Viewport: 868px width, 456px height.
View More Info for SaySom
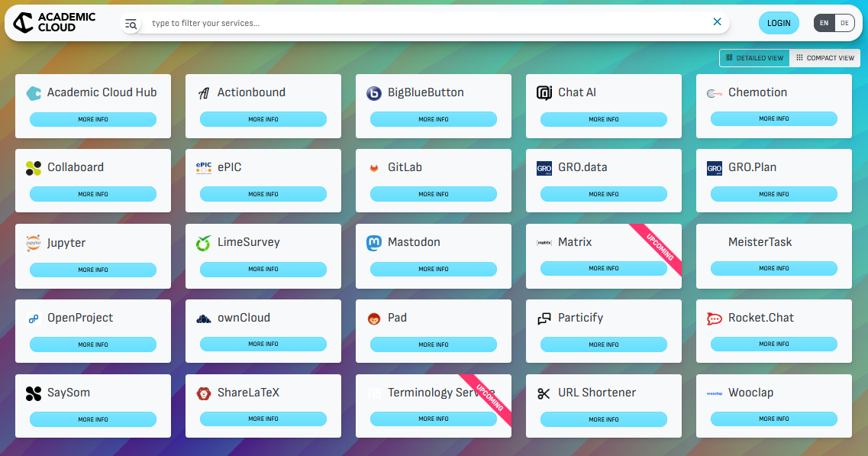click(x=93, y=419)
